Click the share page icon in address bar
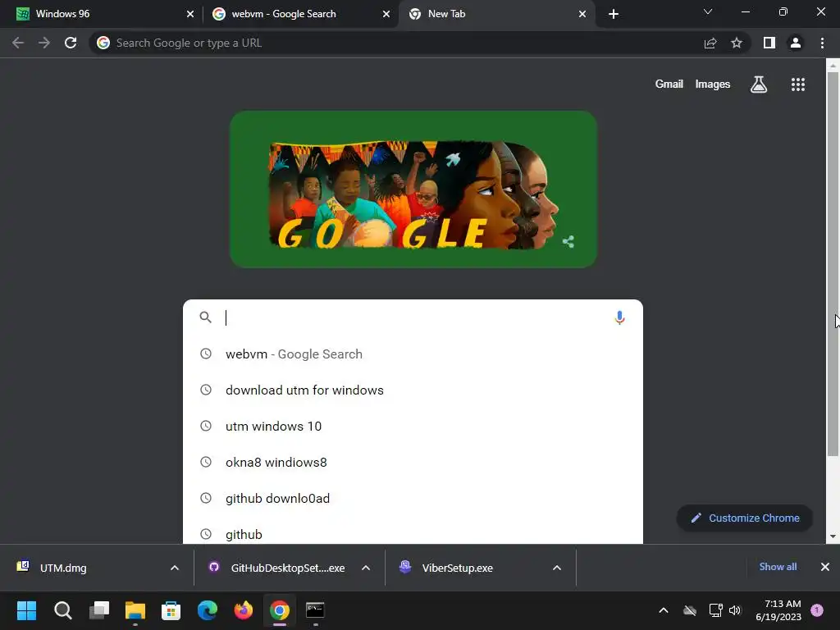The width and height of the screenshot is (840, 630). (x=710, y=43)
